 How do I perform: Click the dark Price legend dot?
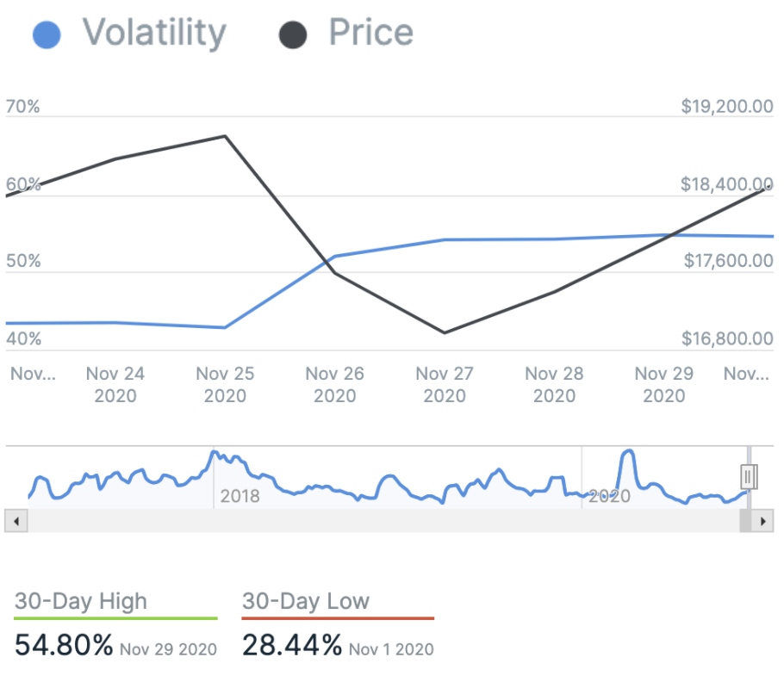tap(293, 36)
